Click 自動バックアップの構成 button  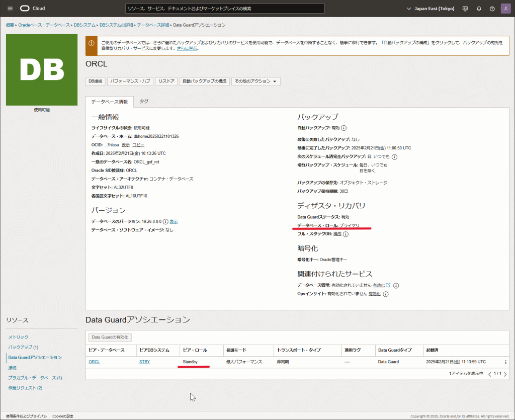click(x=204, y=81)
